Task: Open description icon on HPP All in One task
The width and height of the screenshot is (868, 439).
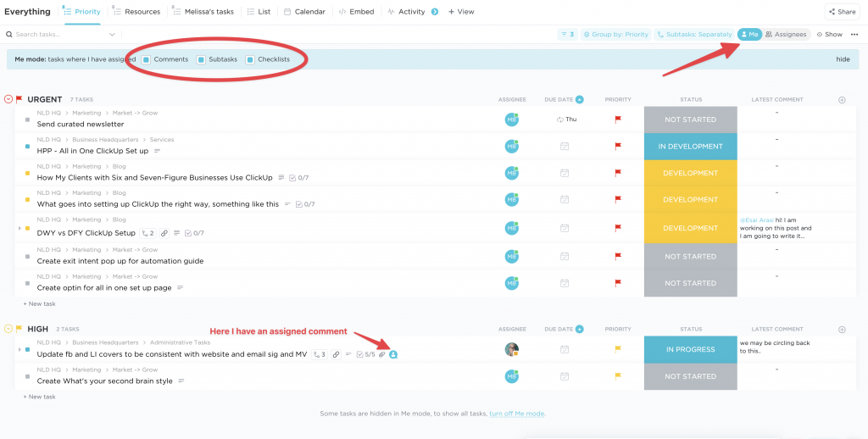Action: 157,151
